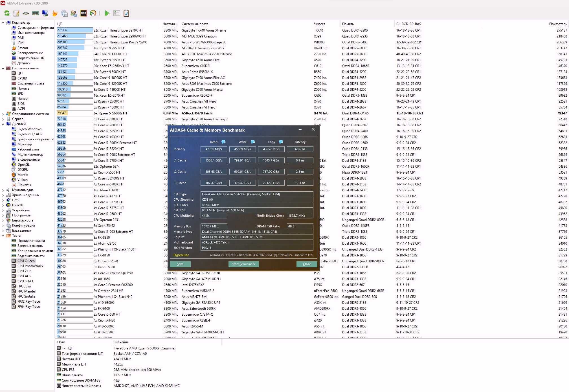The width and height of the screenshot is (569, 392).
Task: Open the monitor diagnostics toolbar icon
Action: click(45, 13)
